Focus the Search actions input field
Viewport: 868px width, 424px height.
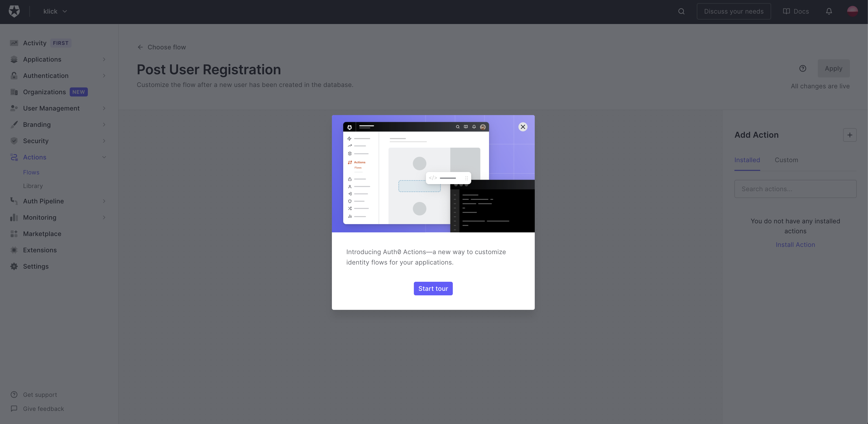[795, 189]
